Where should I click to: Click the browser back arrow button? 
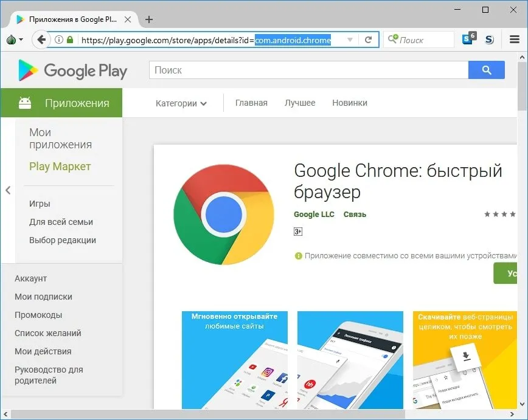coord(41,40)
